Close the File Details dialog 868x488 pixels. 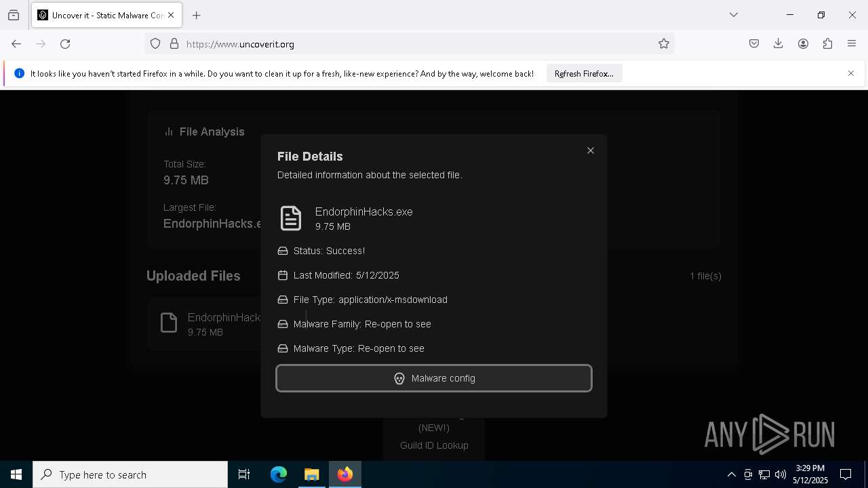[x=591, y=150]
